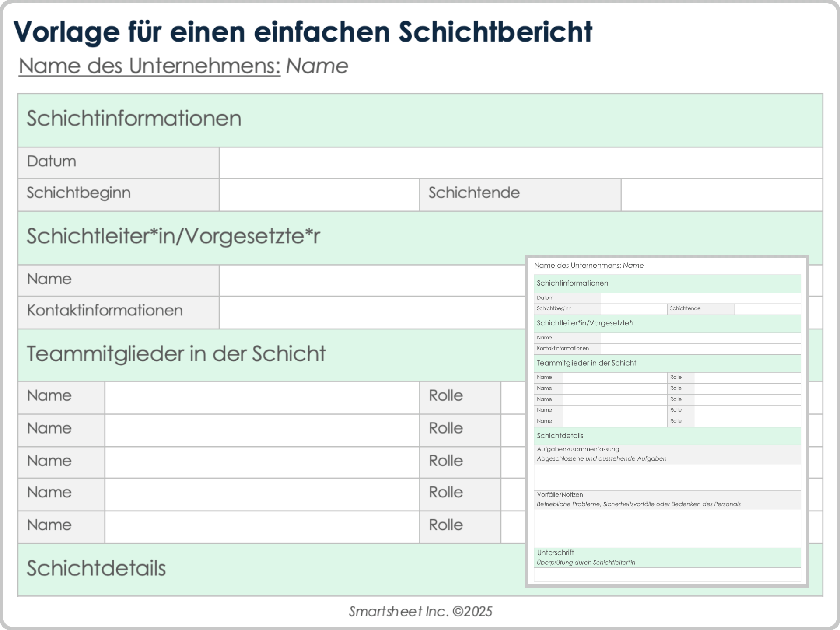Click the Datum input field

pyautogui.click(x=521, y=163)
